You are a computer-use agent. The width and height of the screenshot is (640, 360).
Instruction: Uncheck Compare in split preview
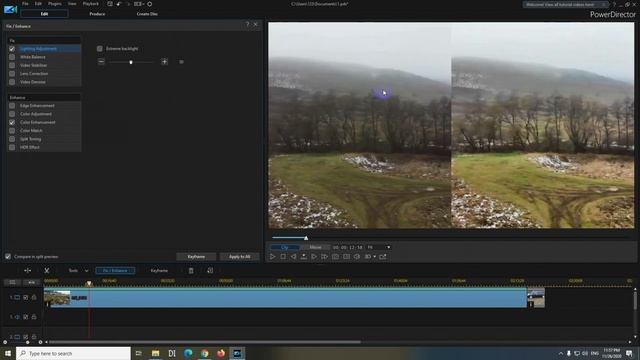coord(8,257)
